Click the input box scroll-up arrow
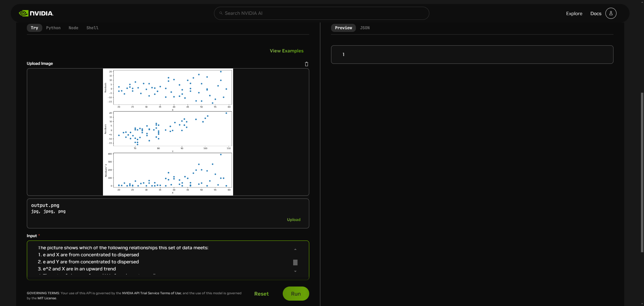This screenshot has height=306, width=644. (x=295, y=249)
